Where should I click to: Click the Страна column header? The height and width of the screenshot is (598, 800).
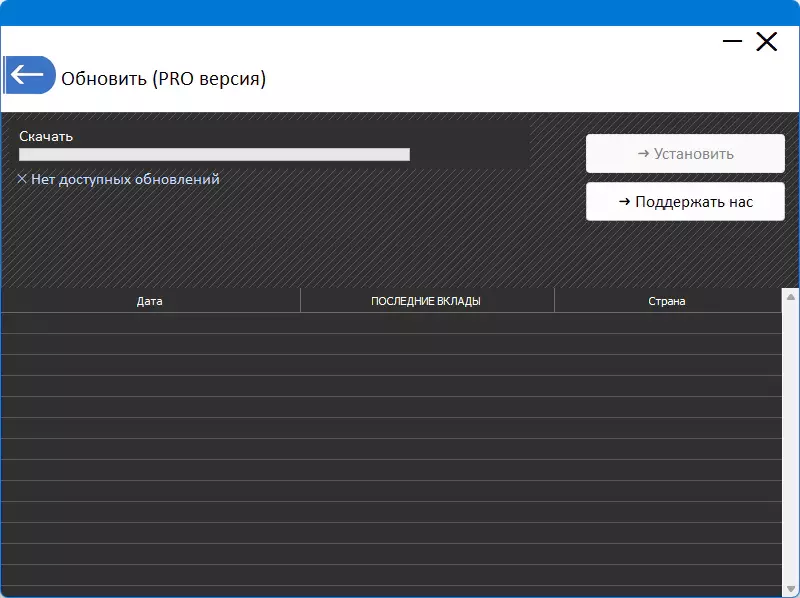(667, 301)
